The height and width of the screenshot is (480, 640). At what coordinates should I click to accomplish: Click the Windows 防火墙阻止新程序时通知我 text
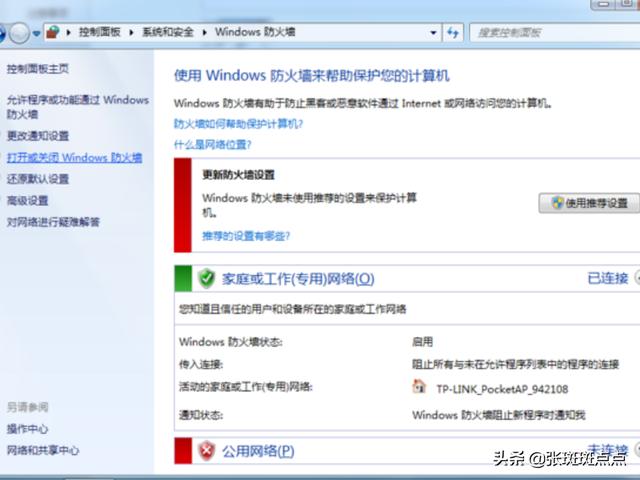[499, 415]
